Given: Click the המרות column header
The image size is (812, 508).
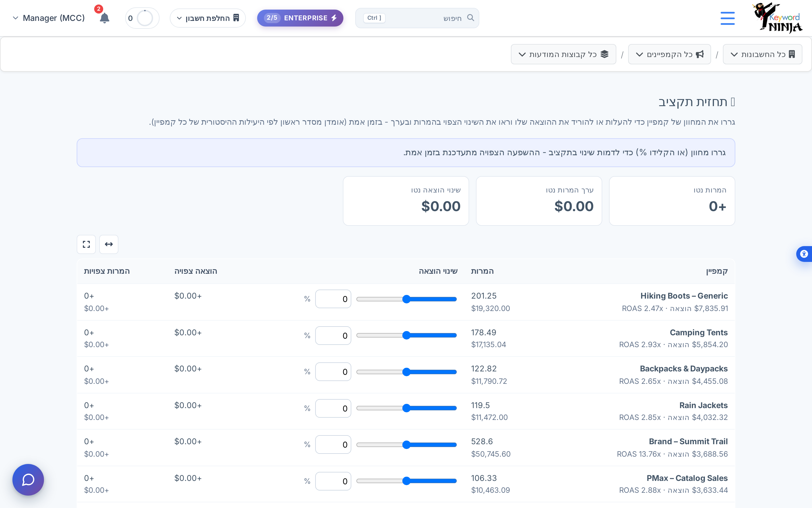Looking at the screenshot, I should [482, 271].
